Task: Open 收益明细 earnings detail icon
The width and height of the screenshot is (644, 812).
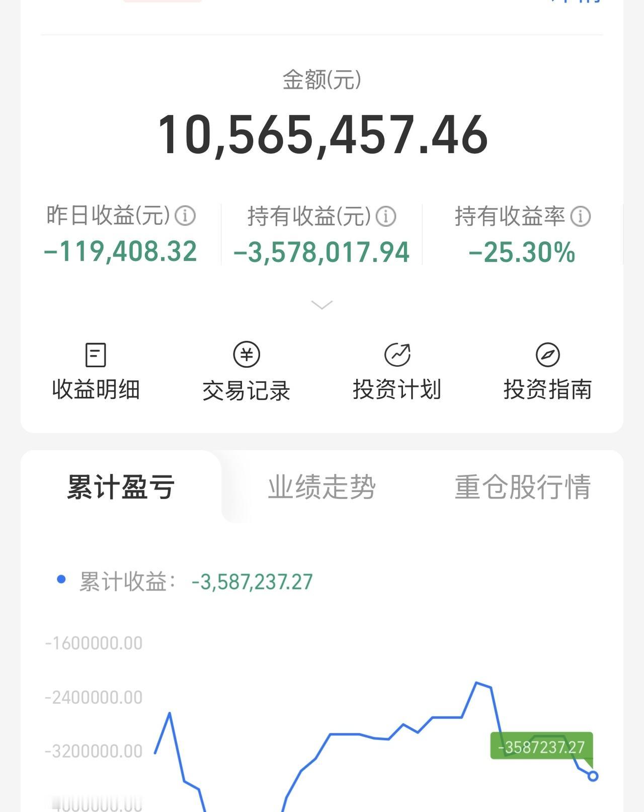Action: 96,355
